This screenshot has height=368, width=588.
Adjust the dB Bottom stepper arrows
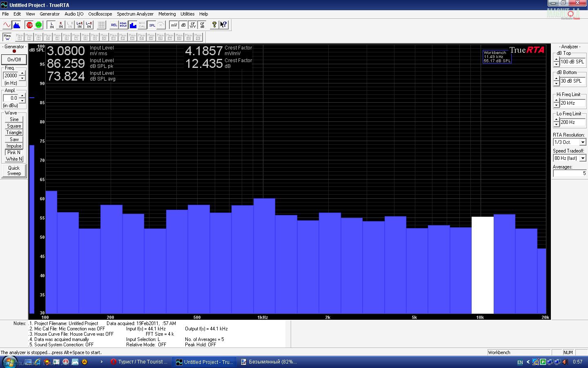[x=556, y=81]
